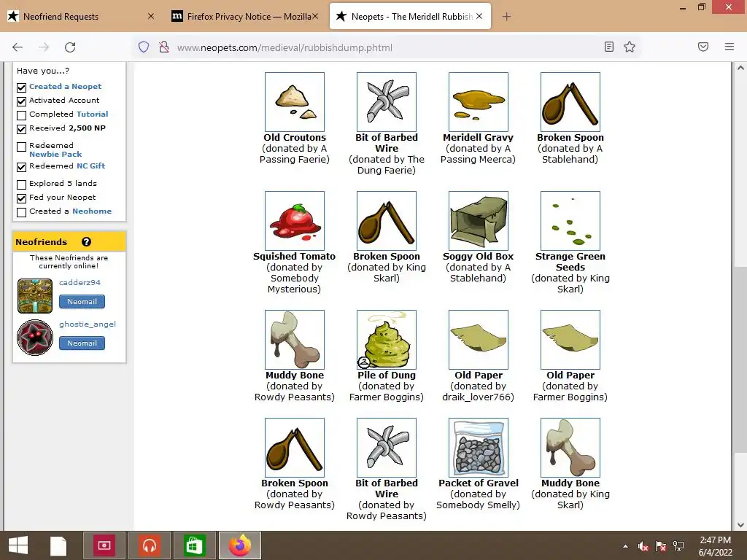Click the Pile of Dung image
This screenshot has height=560, width=747.
(x=387, y=340)
